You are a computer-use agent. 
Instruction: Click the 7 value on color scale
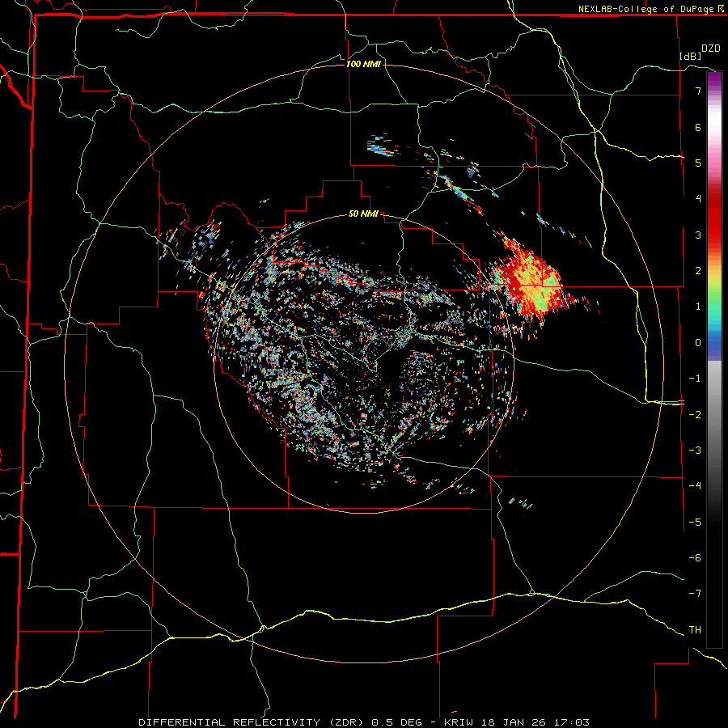698,91
